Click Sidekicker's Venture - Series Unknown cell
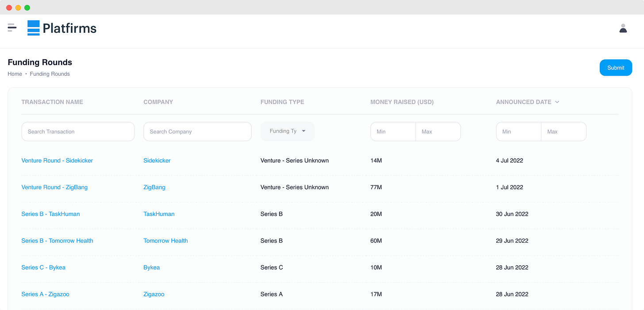Viewport: 644px width, 310px height. coord(295,160)
